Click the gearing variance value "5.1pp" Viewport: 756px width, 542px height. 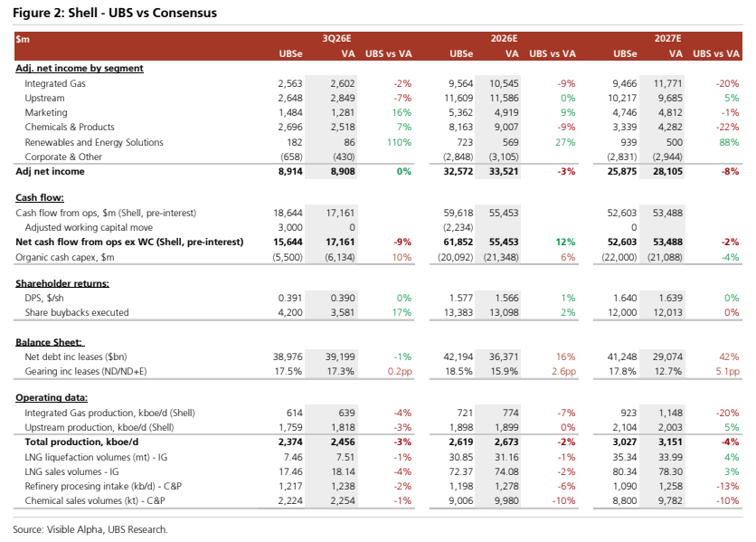728,371
